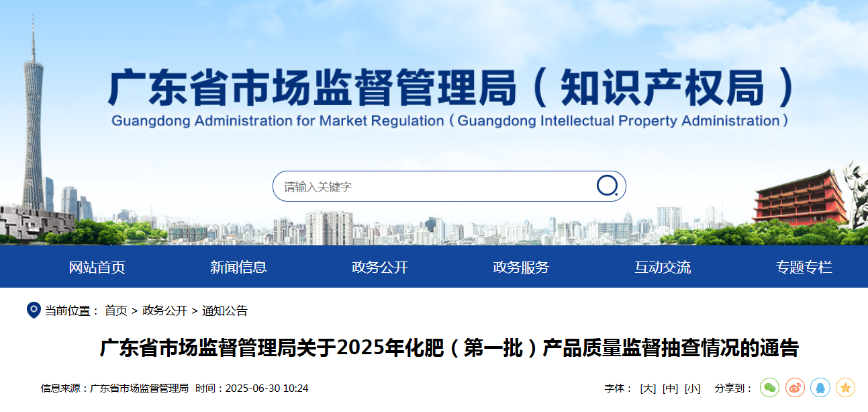Focus the keyword search input field
Screen dimensions: 868x412
(449, 186)
